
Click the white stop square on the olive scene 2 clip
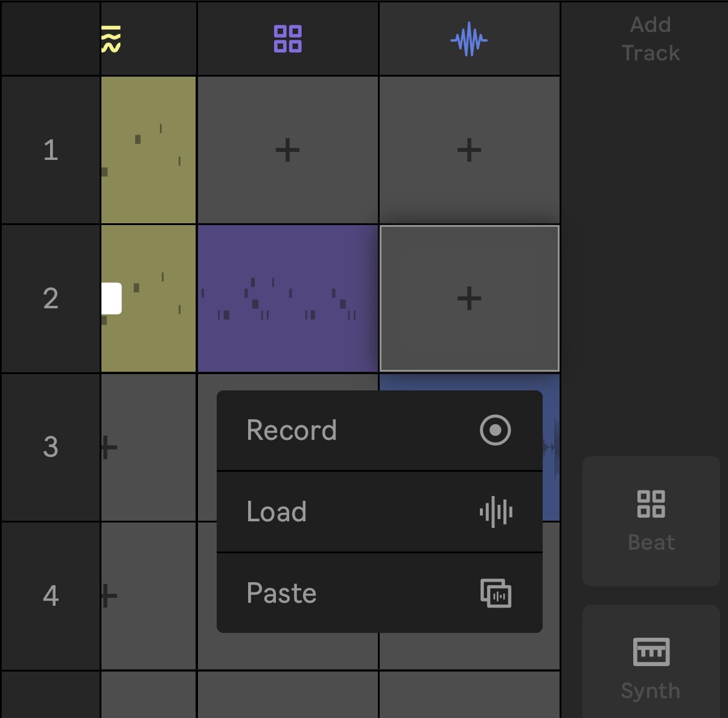pos(112,299)
